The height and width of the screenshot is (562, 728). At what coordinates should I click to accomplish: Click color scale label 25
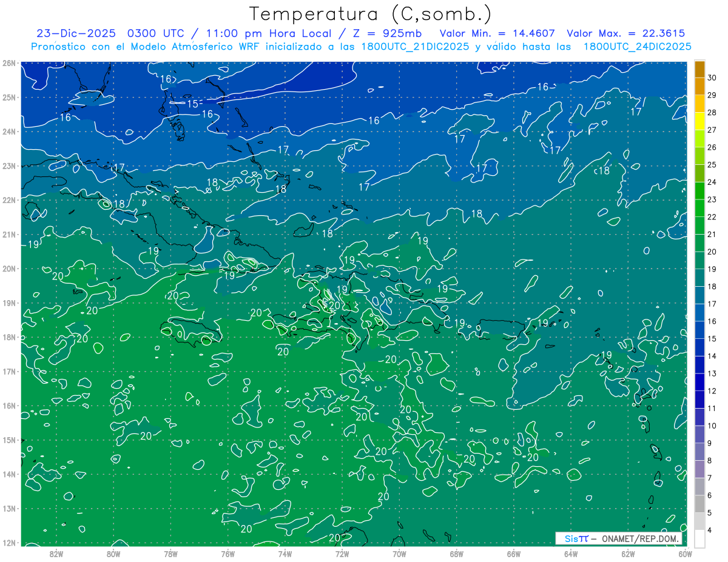pos(712,164)
